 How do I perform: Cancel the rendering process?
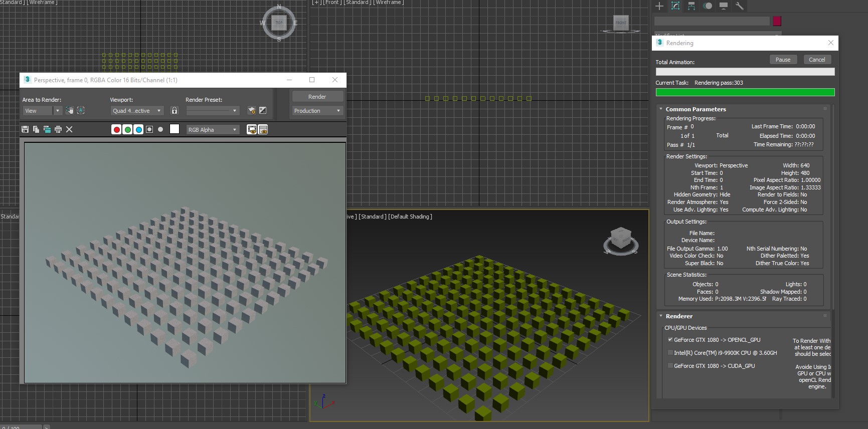click(x=816, y=60)
